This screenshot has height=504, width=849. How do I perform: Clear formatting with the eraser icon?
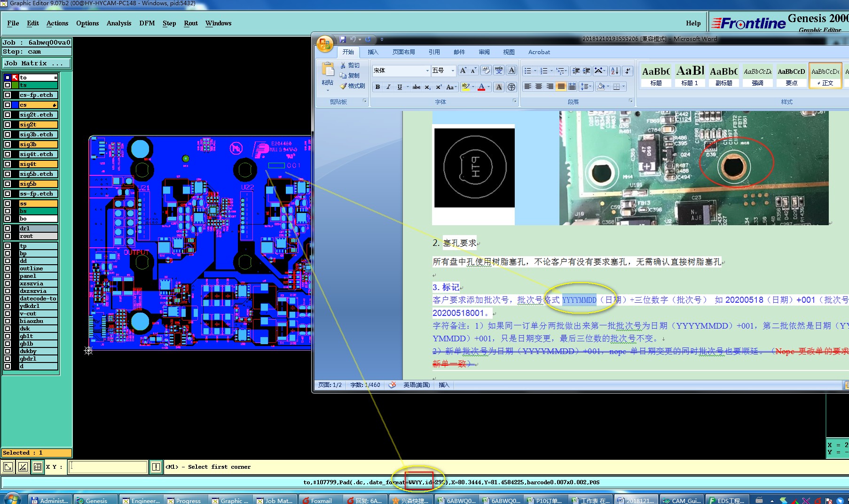coord(486,71)
